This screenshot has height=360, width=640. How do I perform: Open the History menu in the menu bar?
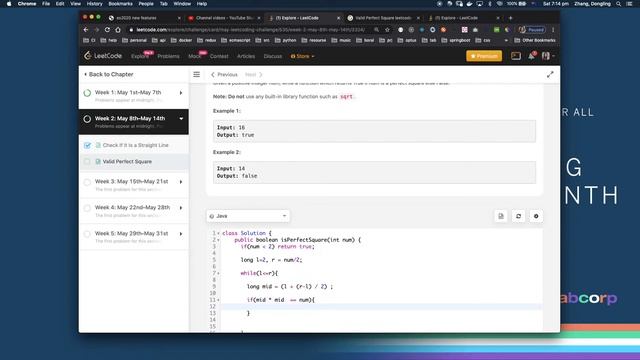tap(94, 4)
